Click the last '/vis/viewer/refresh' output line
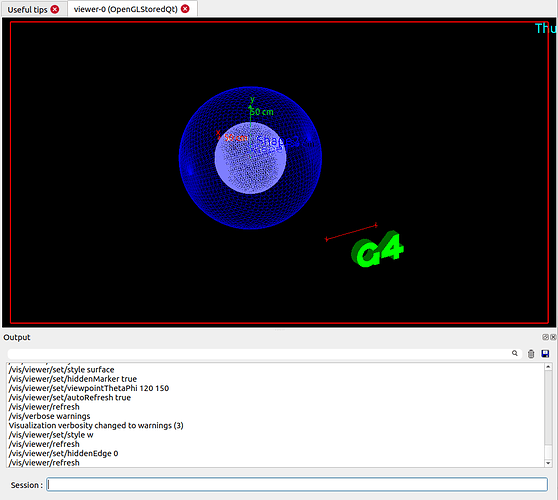The width and height of the screenshot is (558, 500). tap(44, 463)
